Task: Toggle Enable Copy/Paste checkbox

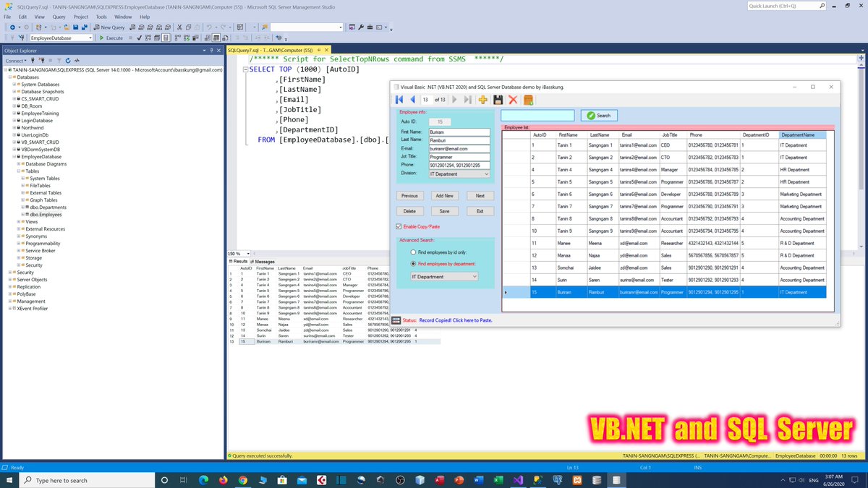Action: pos(399,226)
